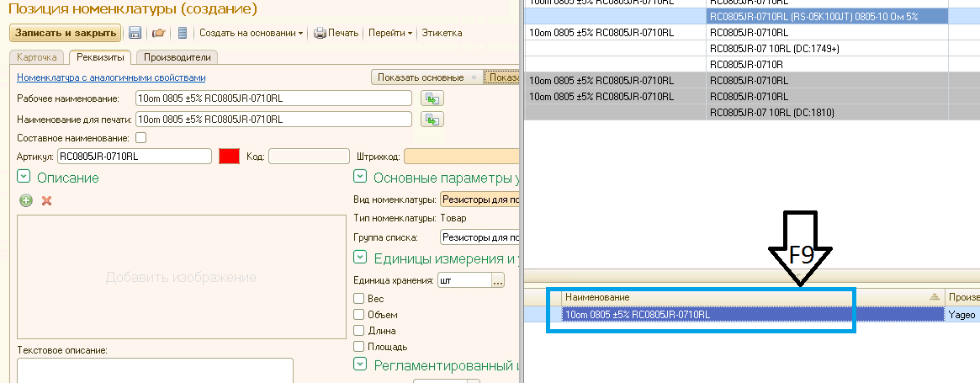Screen dimensions: 980x383
Task: Collapse the Описание section
Action: [x=24, y=177]
